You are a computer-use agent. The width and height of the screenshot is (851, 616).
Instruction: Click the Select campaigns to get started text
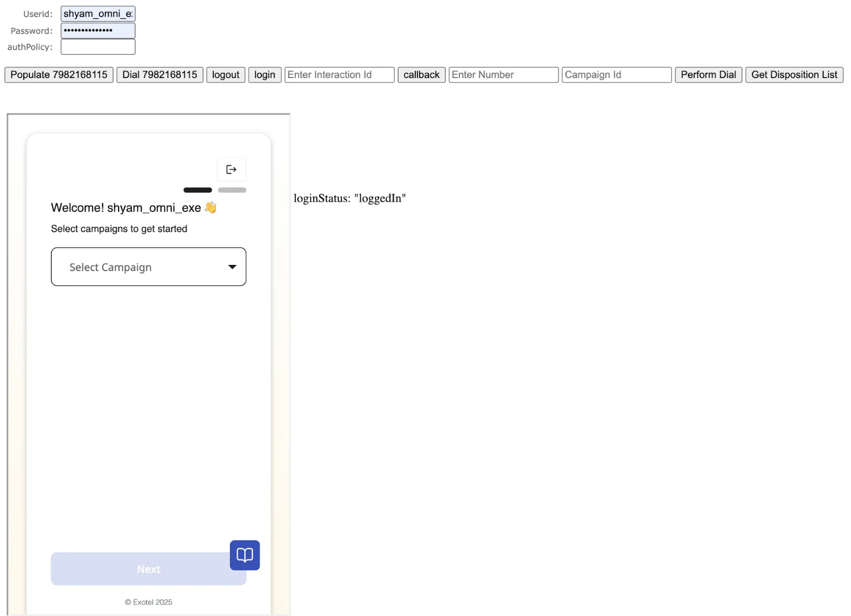(x=119, y=229)
